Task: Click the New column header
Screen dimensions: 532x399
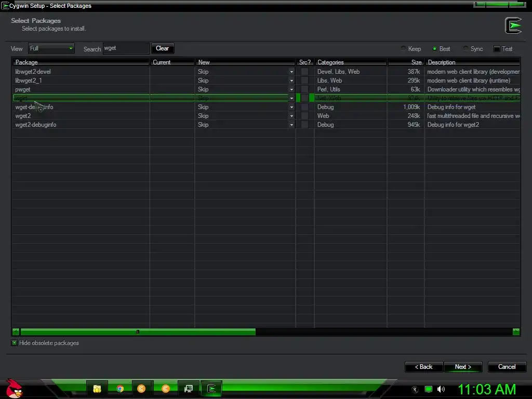Action: (x=245, y=62)
